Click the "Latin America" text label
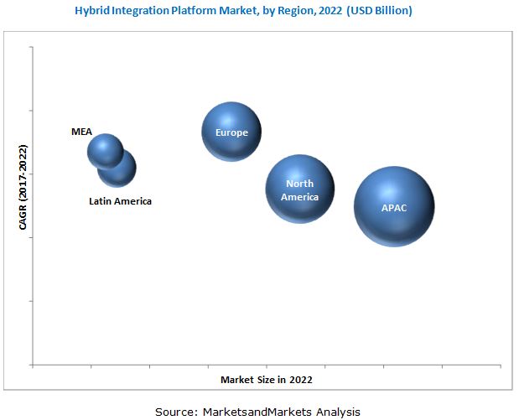519x420 pixels. point(121,201)
